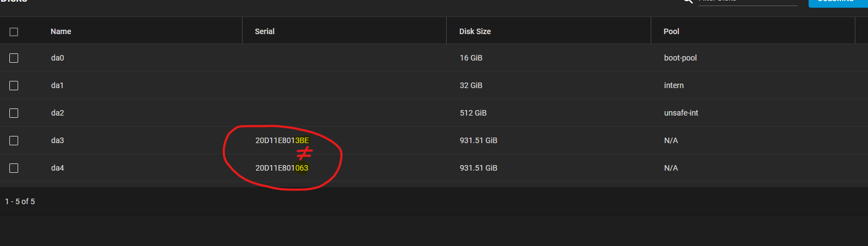
Task: Sort by the Disk Size column header
Action: 475,31
